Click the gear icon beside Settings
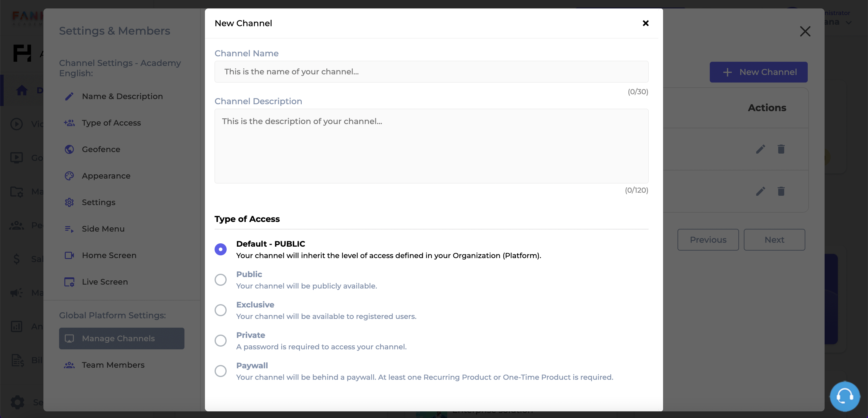868x418 pixels. point(69,202)
